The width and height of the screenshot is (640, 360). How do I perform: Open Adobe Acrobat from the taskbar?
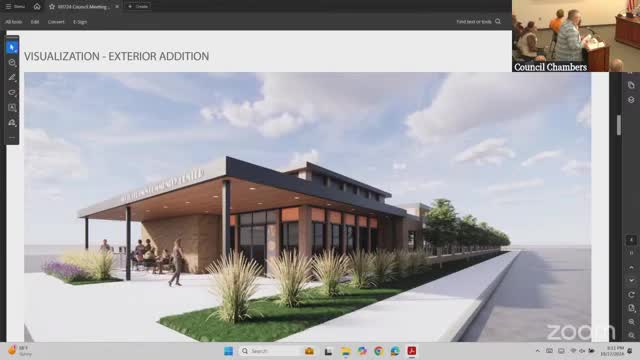coord(411,351)
